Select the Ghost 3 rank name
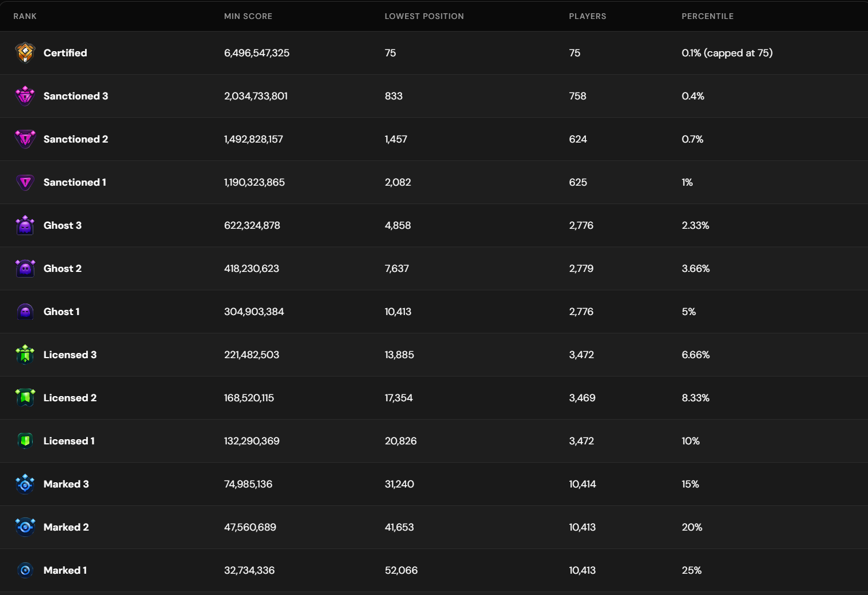The height and width of the screenshot is (595, 868). pyautogui.click(x=63, y=225)
